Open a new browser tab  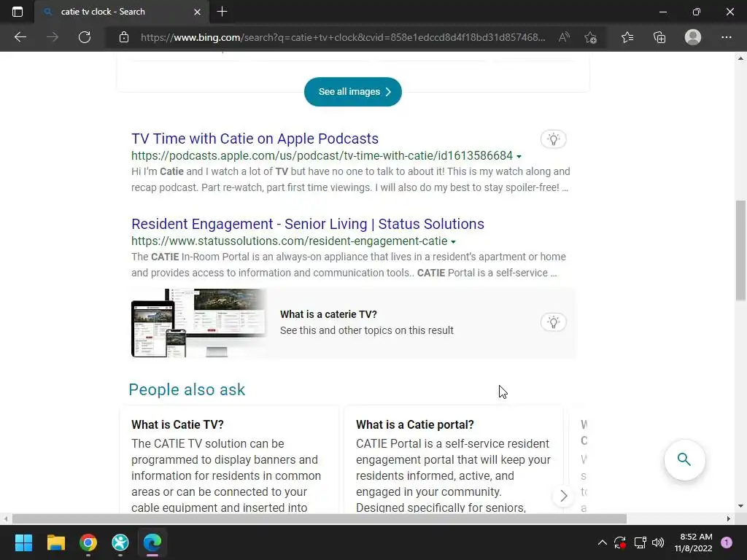(x=222, y=12)
